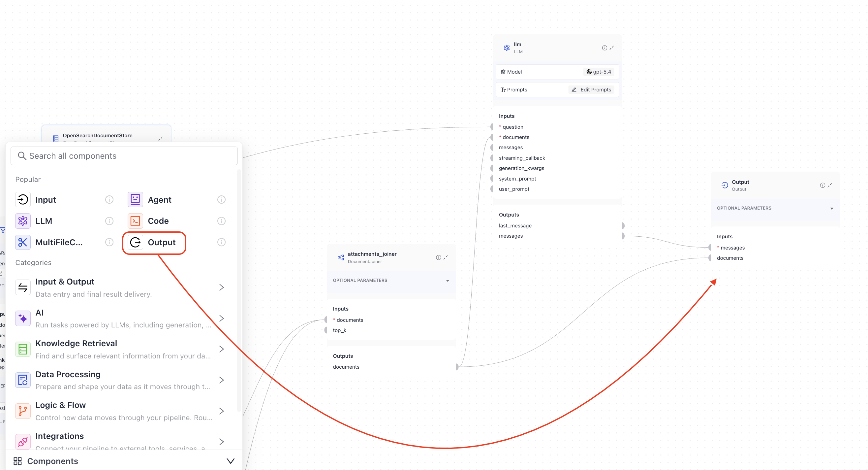The width and height of the screenshot is (868, 470).
Task: Click the LLM component icon
Action: tap(22, 221)
